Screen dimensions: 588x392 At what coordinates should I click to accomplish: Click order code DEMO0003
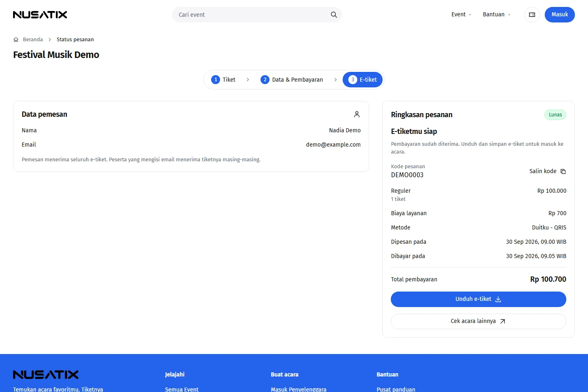tap(407, 175)
